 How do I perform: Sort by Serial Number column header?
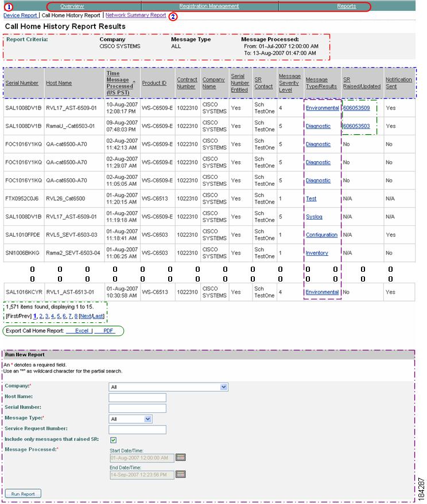tap(22, 83)
